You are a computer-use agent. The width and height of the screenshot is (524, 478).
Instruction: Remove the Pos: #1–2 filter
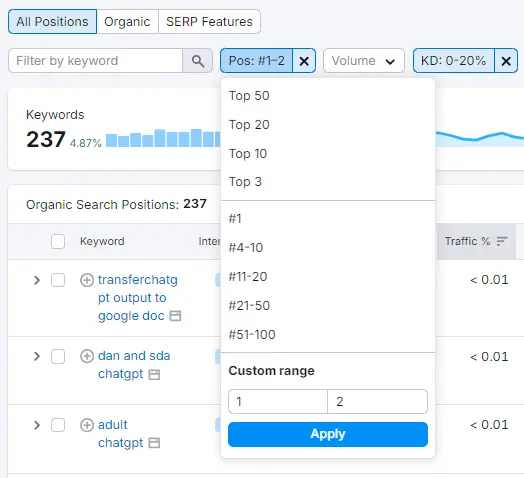click(x=304, y=61)
